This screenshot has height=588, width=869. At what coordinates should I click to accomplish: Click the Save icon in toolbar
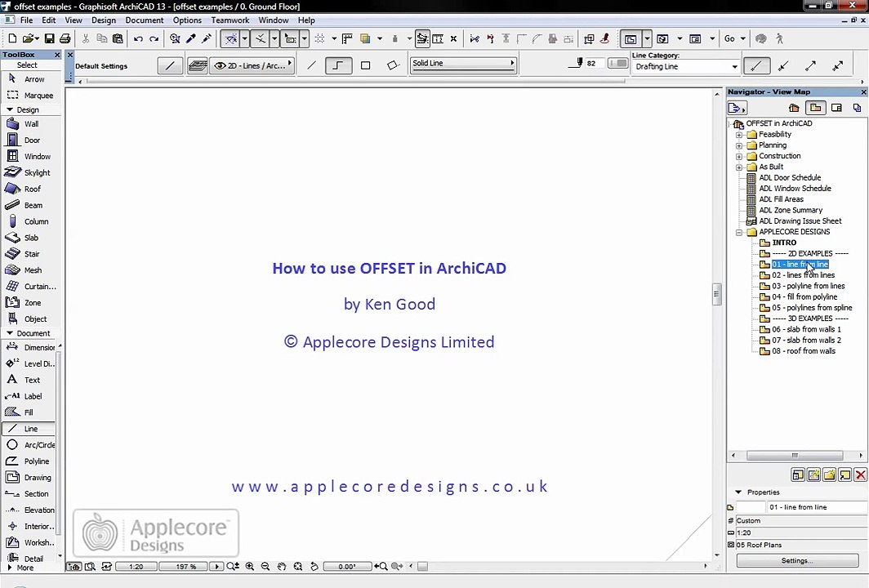[49, 39]
